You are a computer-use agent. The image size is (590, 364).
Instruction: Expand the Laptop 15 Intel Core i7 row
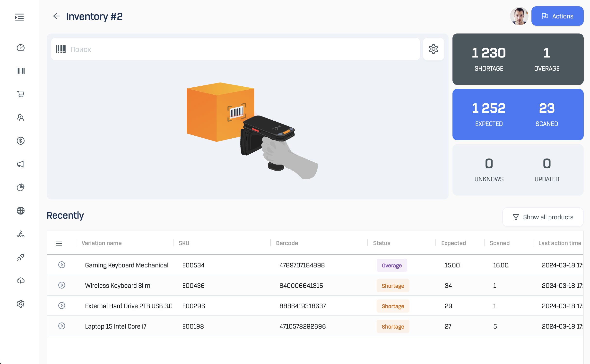point(62,326)
